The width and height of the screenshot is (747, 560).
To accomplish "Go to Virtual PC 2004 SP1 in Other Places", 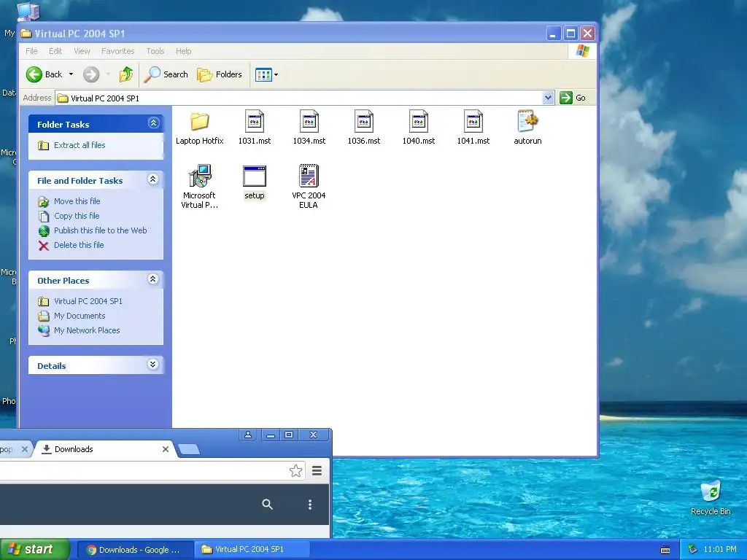I will (88, 301).
